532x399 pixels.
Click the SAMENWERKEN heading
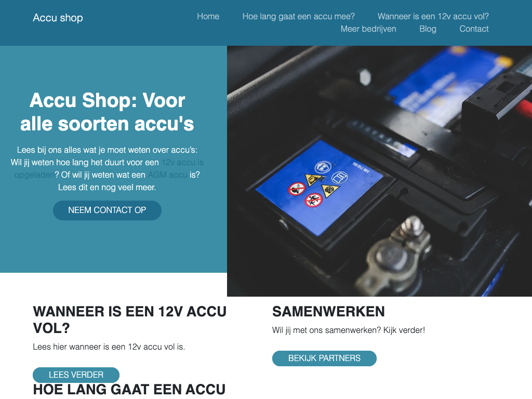point(328,312)
